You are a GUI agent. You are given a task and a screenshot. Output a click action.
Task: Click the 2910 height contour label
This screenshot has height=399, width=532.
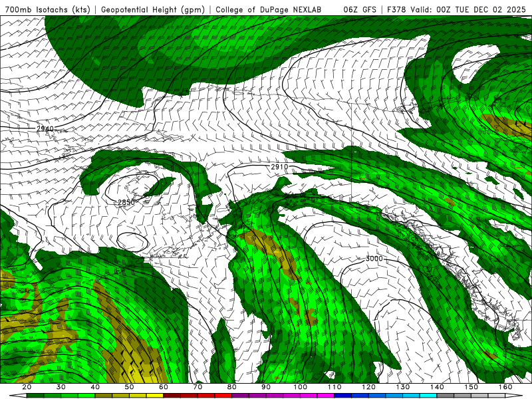279,167
